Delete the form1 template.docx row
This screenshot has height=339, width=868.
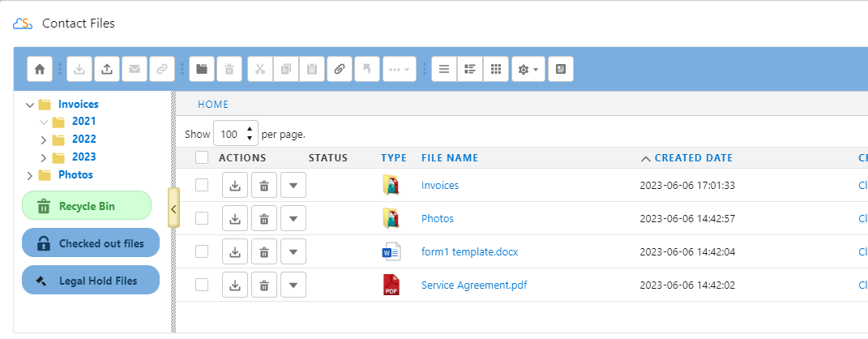263,252
